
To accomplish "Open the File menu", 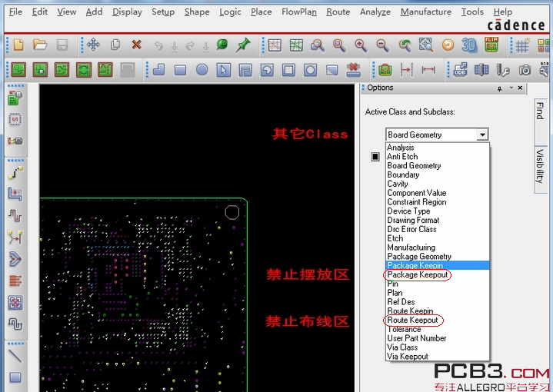I will tap(15, 12).
